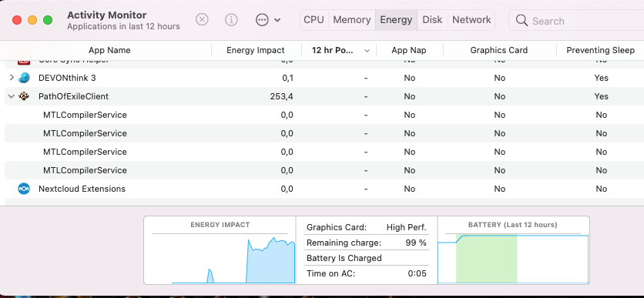Sort by the Energy Impact column header

256,50
